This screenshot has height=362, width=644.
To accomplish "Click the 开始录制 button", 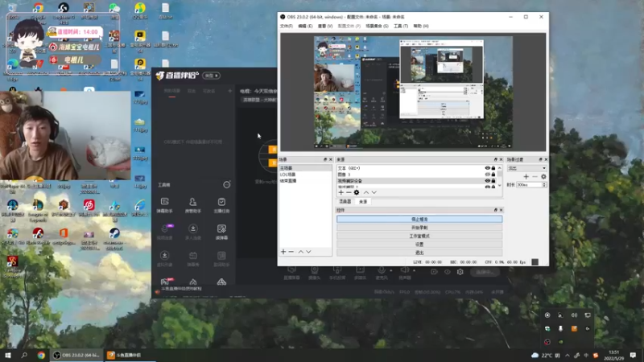I will click(419, 228).
